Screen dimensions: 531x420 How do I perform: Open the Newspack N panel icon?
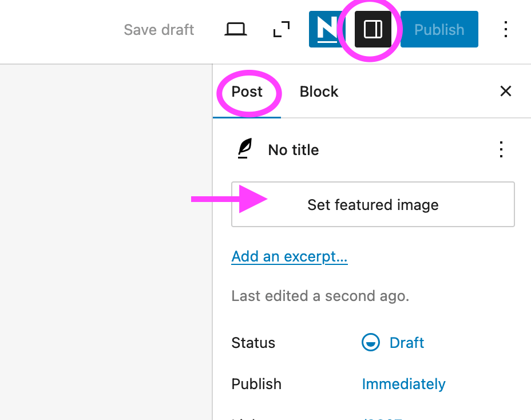(326, 29)
